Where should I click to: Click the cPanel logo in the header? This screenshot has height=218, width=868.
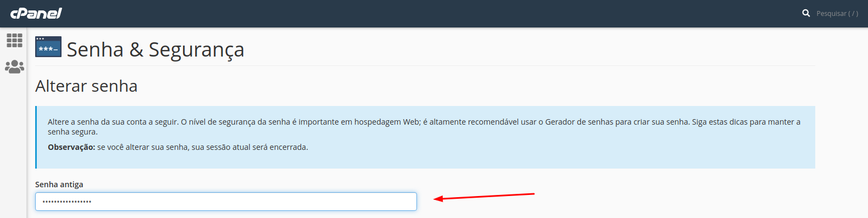pos(36,13)
